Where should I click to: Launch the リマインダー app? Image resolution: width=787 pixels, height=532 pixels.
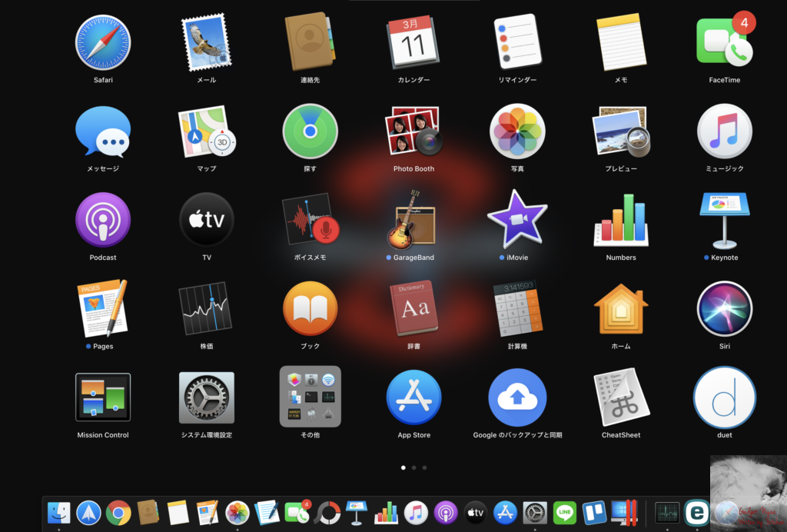(x=517, y=42)
